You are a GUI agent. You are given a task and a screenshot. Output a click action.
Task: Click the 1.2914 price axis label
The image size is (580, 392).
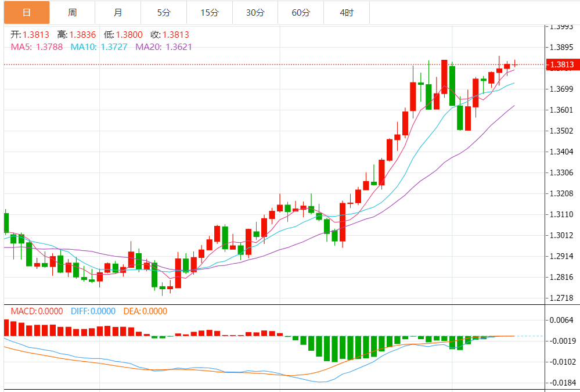point(561,256)
